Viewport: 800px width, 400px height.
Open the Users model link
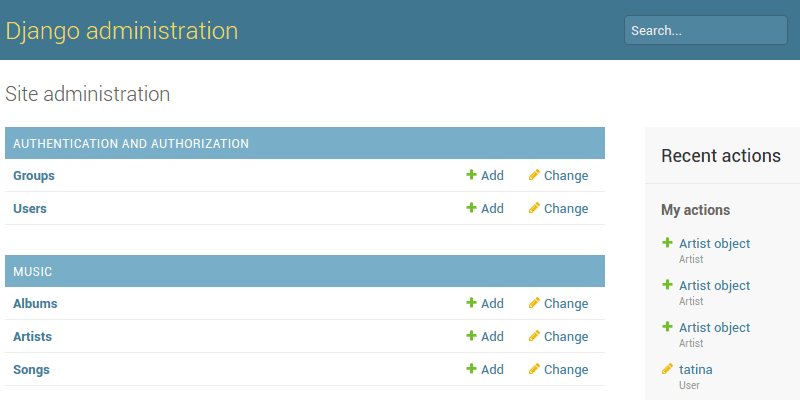click(30, 209)
